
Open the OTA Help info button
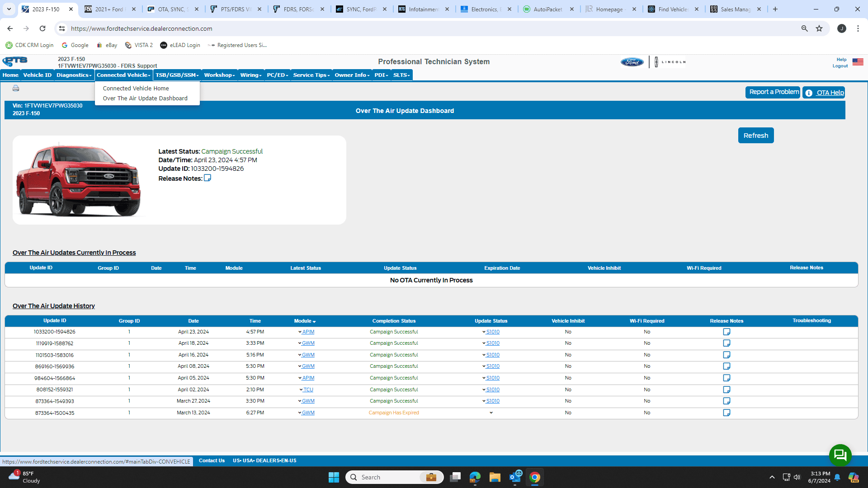pos(824,93)
